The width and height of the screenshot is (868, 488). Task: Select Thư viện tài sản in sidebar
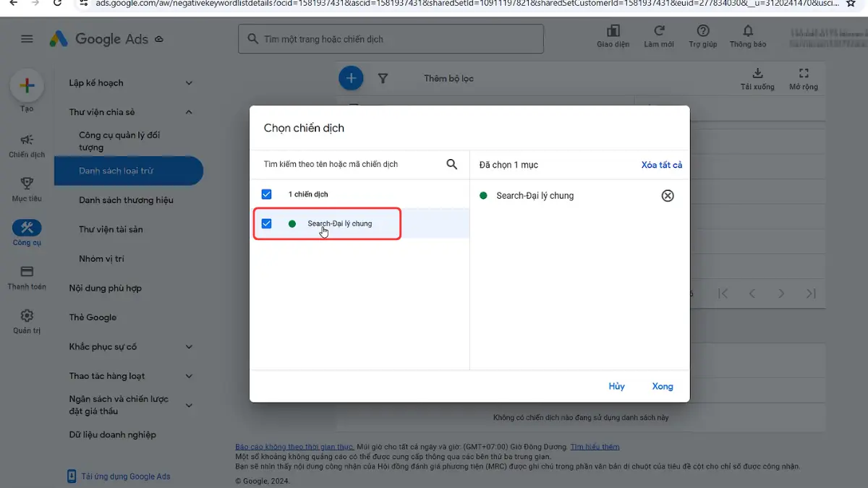tap(111, 229)
